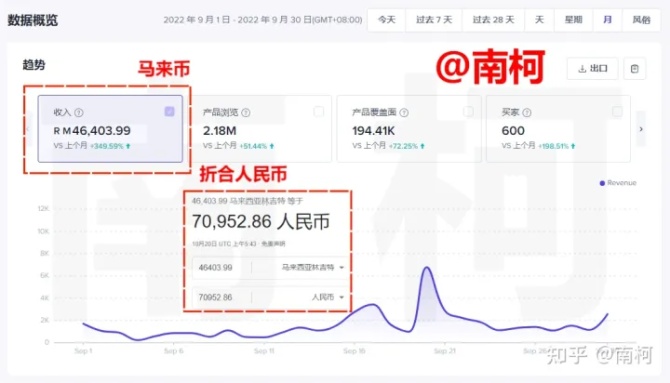Uncheck the 收入 metric checkbox
The width and height of the screenshot is (670, 383).
point(170,112)
